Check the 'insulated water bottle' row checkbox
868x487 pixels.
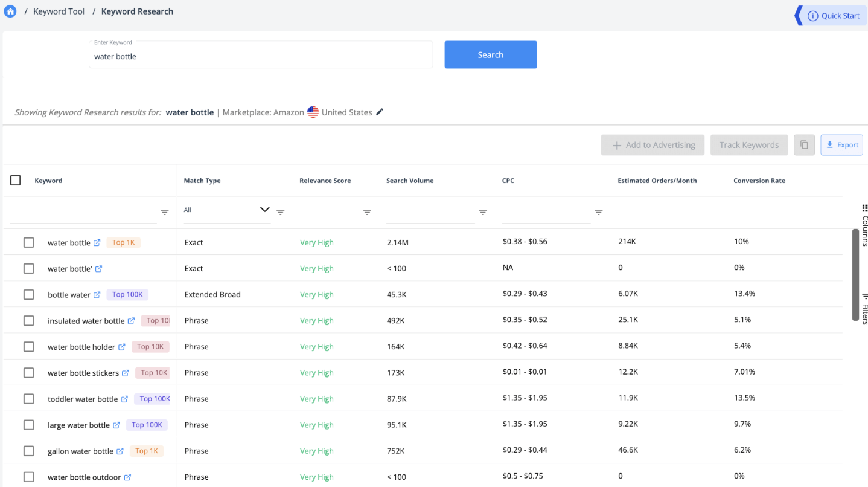(x=28, y=321)
